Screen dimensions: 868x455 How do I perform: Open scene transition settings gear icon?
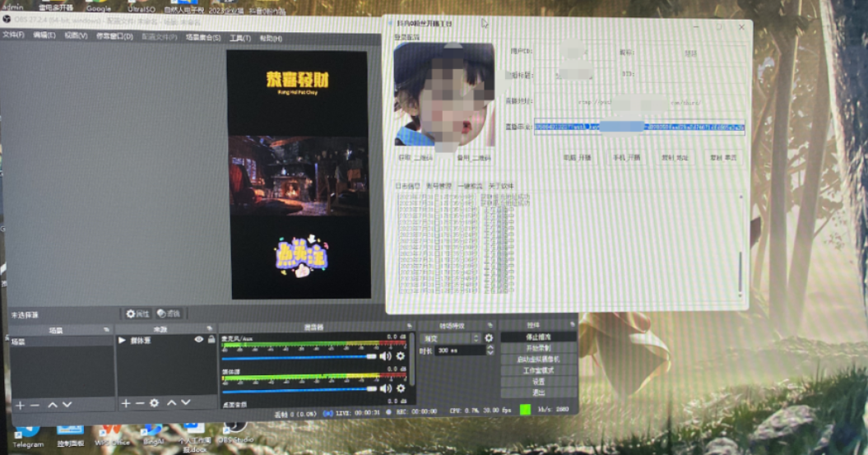coord(489,338)
